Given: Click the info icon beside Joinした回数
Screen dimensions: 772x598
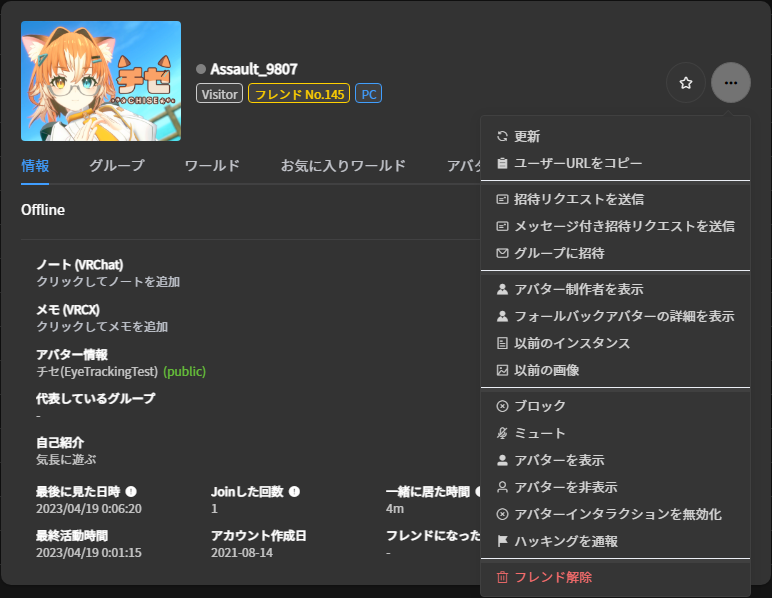Looking at the screenshot, I should pos(294,492).
